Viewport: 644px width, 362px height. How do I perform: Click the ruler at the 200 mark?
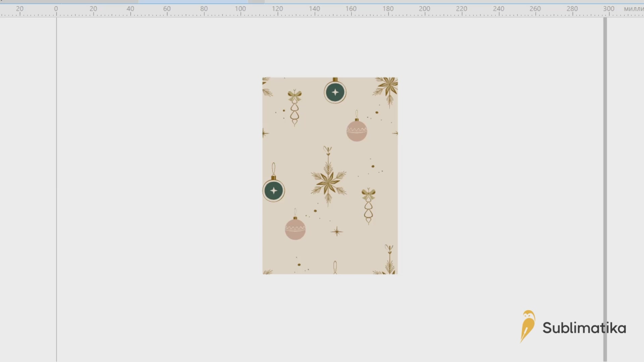[424, 9]
